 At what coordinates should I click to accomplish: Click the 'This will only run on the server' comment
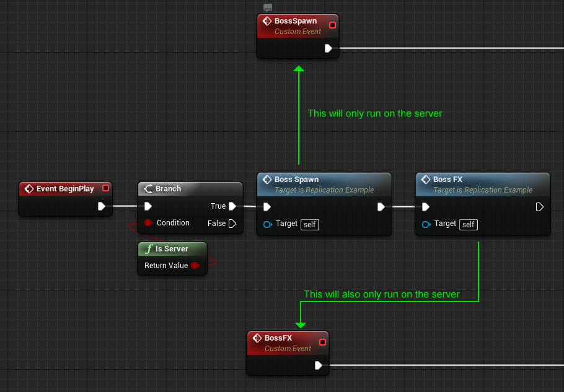point(374,113)
